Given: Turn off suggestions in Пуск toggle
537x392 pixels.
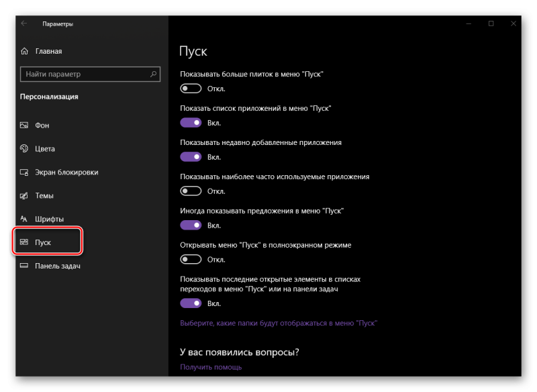Looking at the screenshot, I should tap(191, 226).
